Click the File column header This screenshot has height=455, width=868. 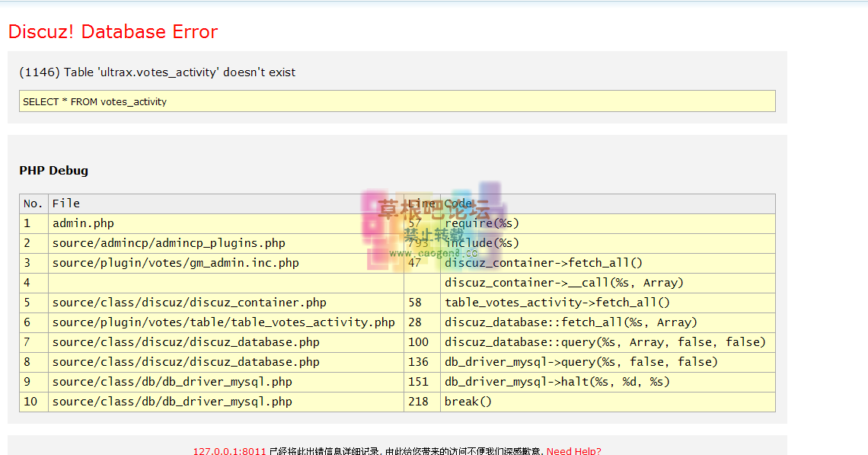[66, 203]
